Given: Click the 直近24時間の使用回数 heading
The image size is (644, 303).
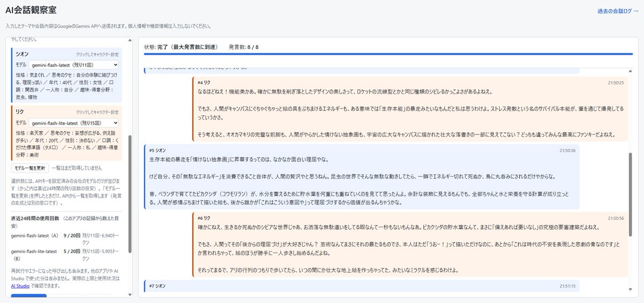Looking at the screenshot, I should 35,218.
